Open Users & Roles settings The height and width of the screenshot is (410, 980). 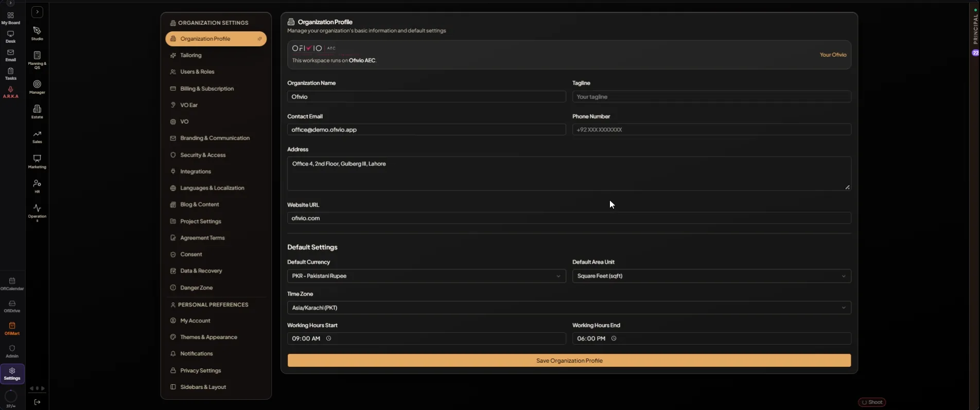coord(216,72)
